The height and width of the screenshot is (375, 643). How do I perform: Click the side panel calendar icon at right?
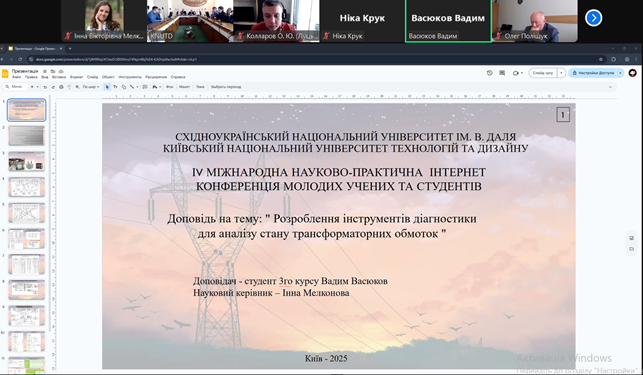point(632,238)
